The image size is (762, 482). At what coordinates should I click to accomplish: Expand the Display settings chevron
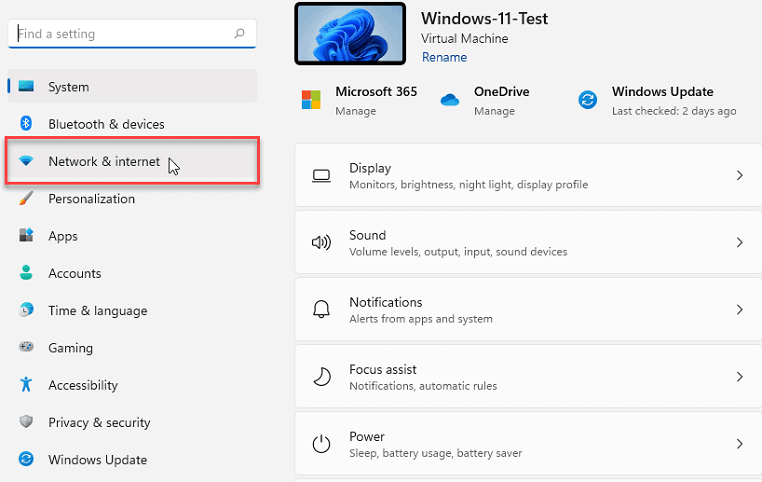tap(740, 175)
